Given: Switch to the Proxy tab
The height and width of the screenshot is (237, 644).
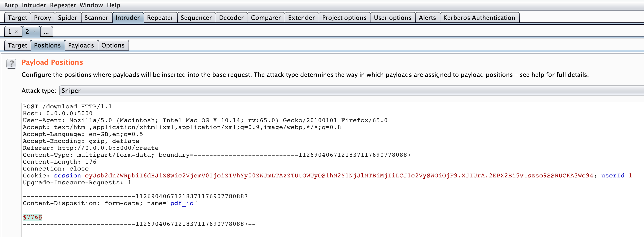Looking at the screenshot, I should pyautogui.click(x=42, y=17).
